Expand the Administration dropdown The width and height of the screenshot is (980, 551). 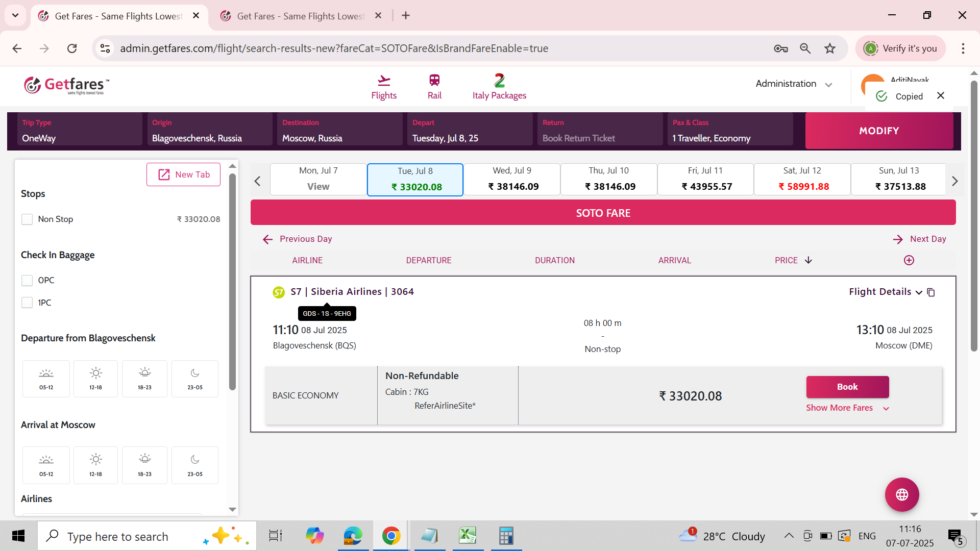point(794,84)
